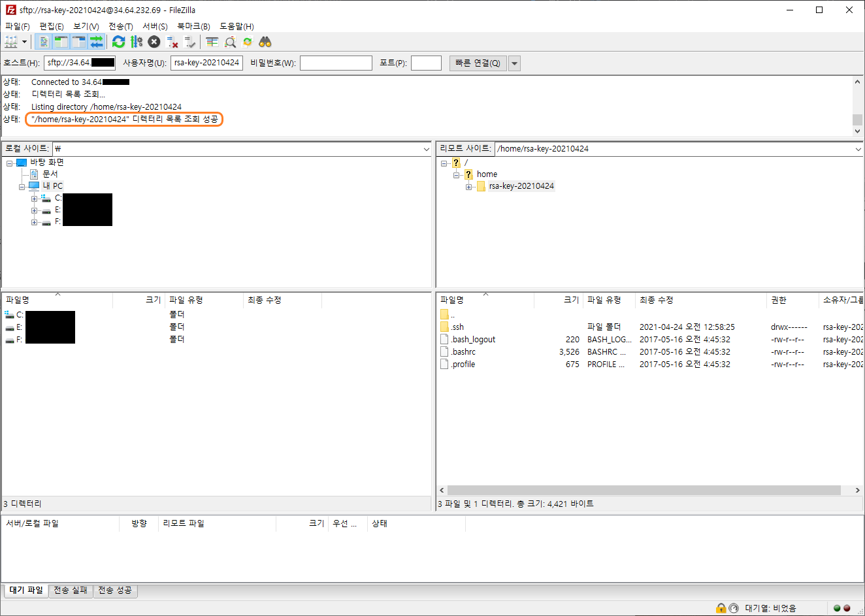Open the 전송(T) menu

pyautogui.click(x=121, y=27)
